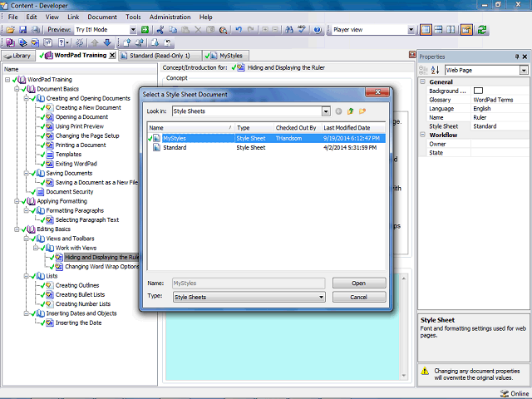Click the blue Help question mark icon
This screenshot has width=532, height=399.
click(318, 30)
